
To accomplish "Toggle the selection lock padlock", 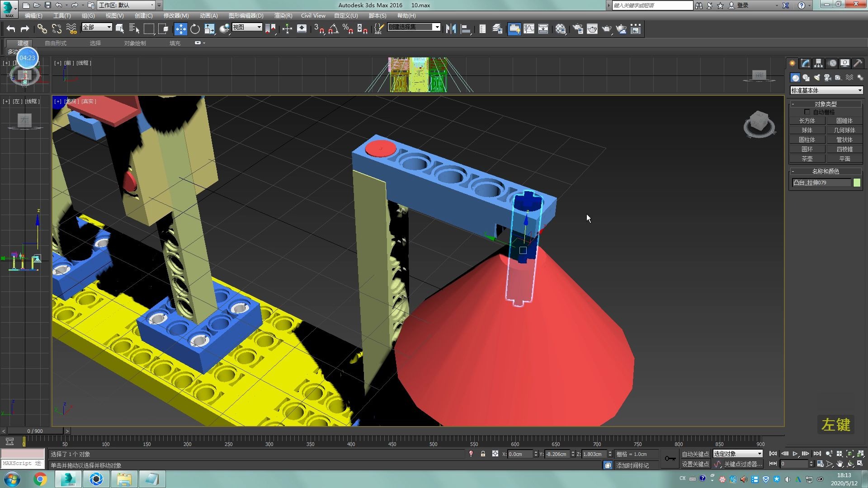I will [483, 454].
